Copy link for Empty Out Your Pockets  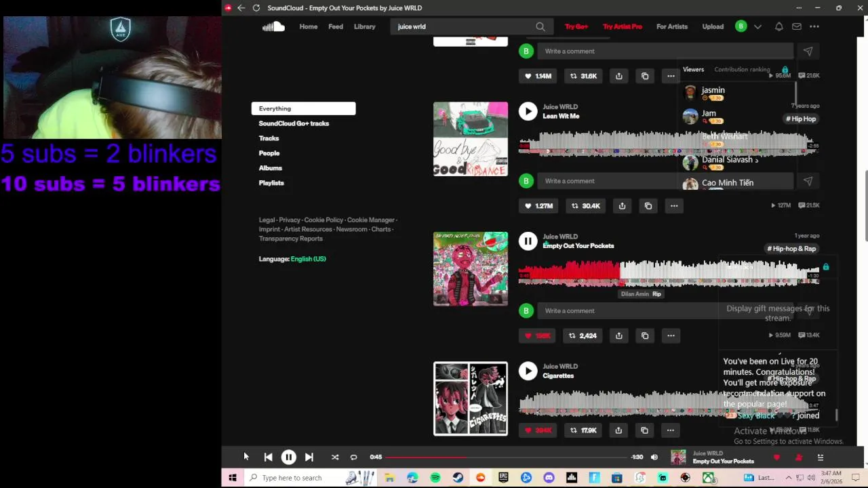point(645,335)
